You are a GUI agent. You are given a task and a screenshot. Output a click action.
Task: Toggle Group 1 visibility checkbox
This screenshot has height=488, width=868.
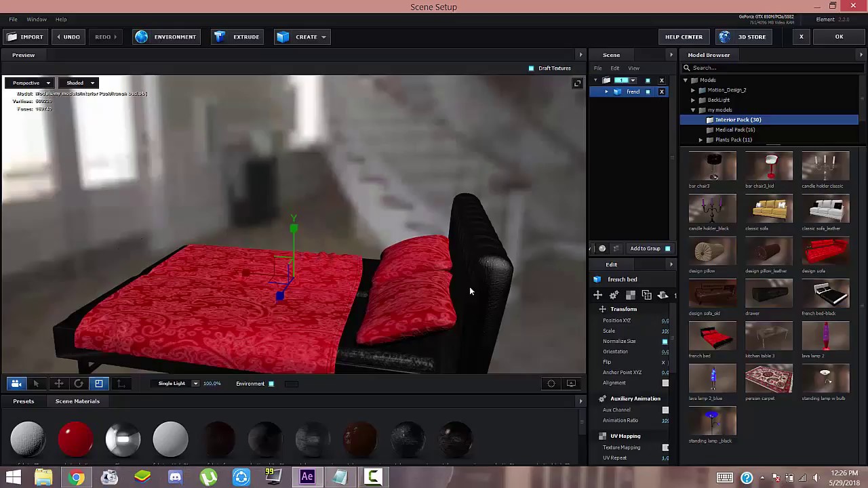(648, 81)
